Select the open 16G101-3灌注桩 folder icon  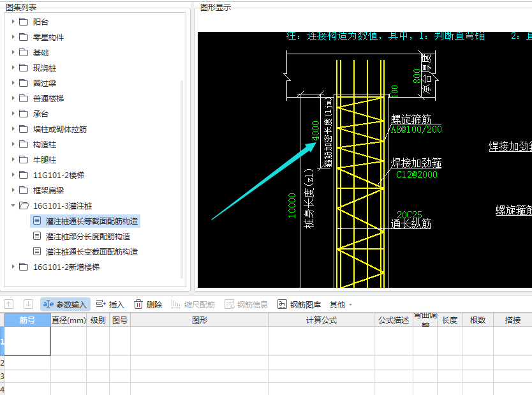click(24, 205)
